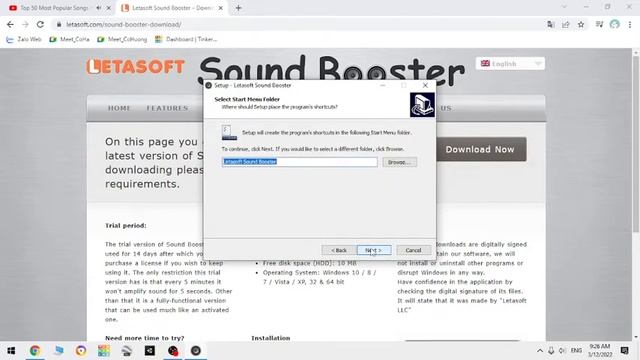Mute the YouTube tab audio icon
This screenshot has width=640, height=360.
pos(99,8)
